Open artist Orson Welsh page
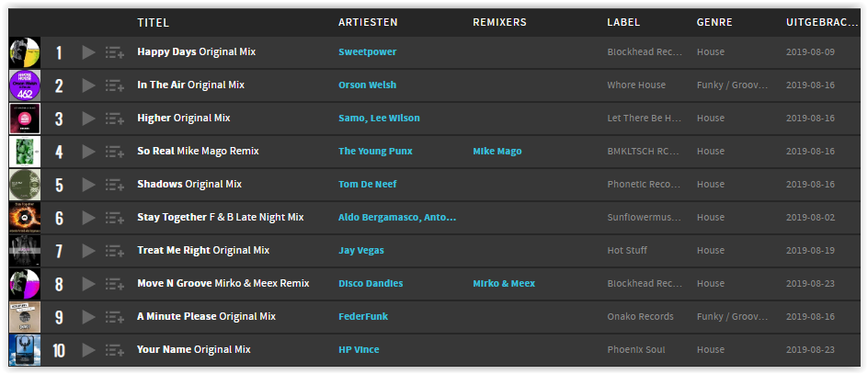Image resolution: width=868 pixels, height=374 pixels. click(368, 85)
